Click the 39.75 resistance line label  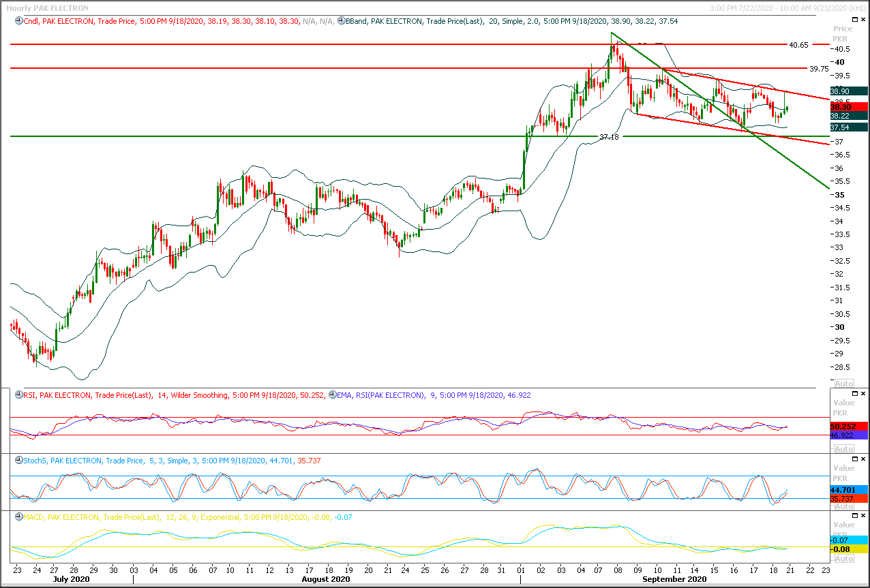pos(819,69)
